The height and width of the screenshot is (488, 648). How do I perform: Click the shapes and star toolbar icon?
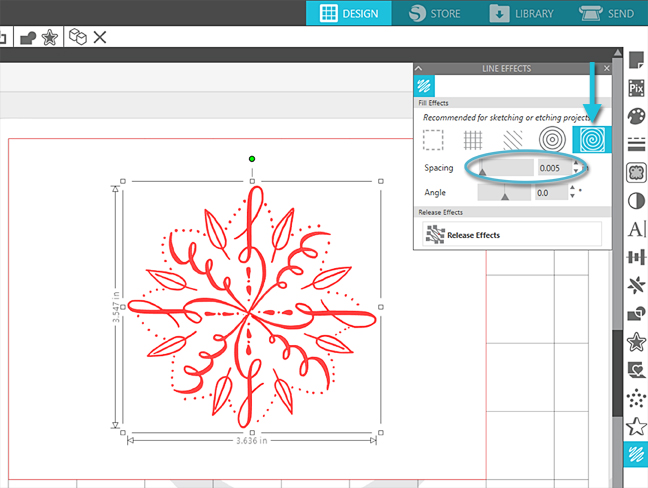28,38
